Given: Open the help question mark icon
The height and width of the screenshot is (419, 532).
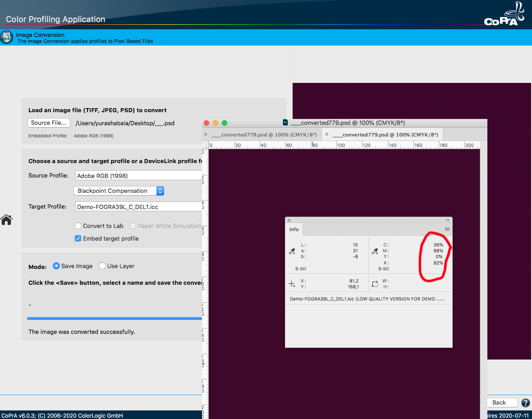Looking at the screenshot, I should pos(526,403).
